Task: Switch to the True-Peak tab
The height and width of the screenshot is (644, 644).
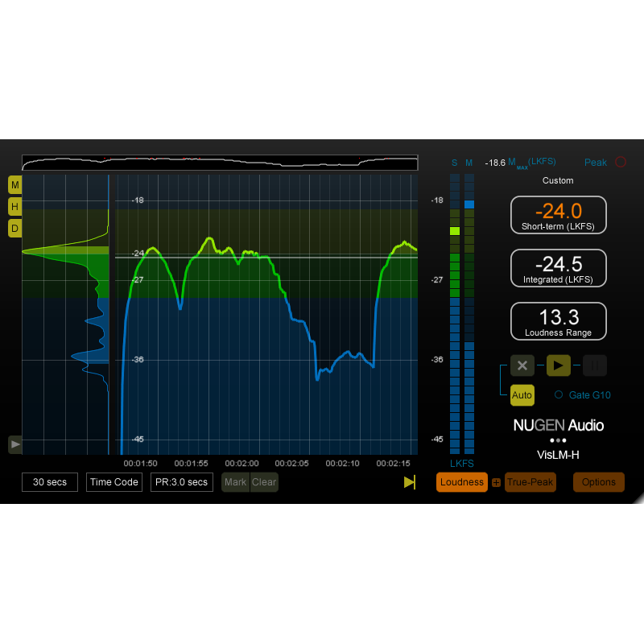Action: 530,482
